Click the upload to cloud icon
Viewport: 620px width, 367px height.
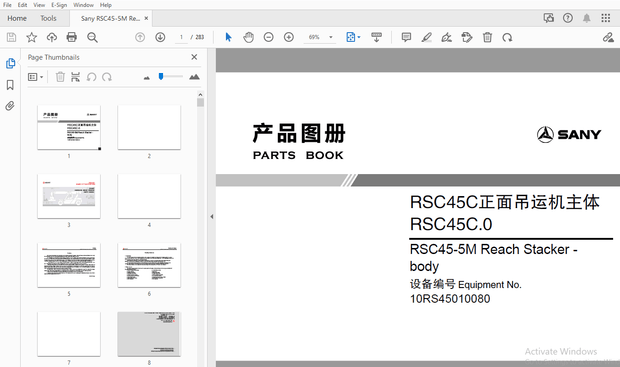tap(52, 37)
